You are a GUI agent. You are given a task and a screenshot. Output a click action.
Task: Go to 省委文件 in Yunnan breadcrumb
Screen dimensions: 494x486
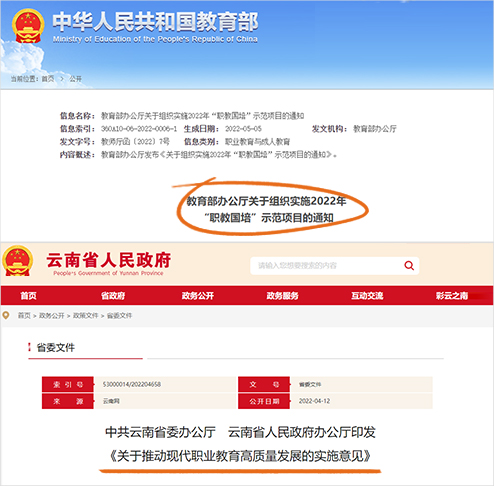point(119,316)
